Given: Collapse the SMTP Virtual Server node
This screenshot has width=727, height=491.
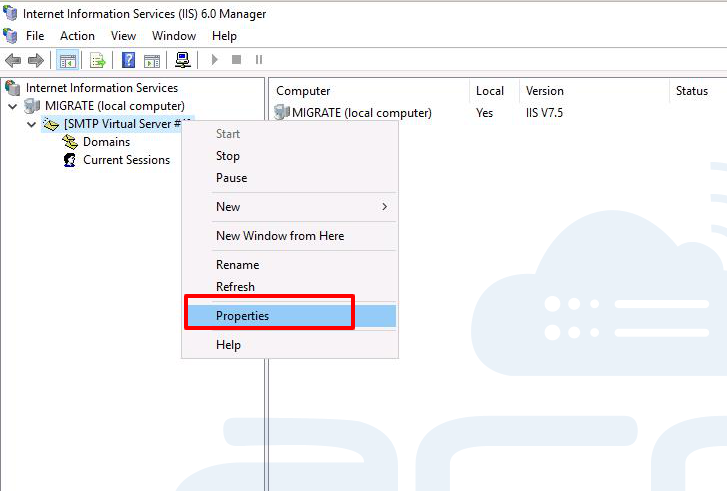Looking at the screenshot, I should pos(32,124).
